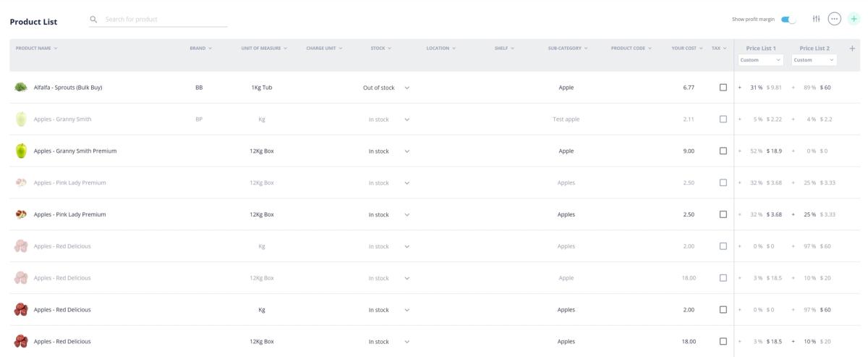Open Alfalfa - Sprouts (Bulk Buy) product name
Viewport: 868px width, 357px height.
[x=68, y=88]
